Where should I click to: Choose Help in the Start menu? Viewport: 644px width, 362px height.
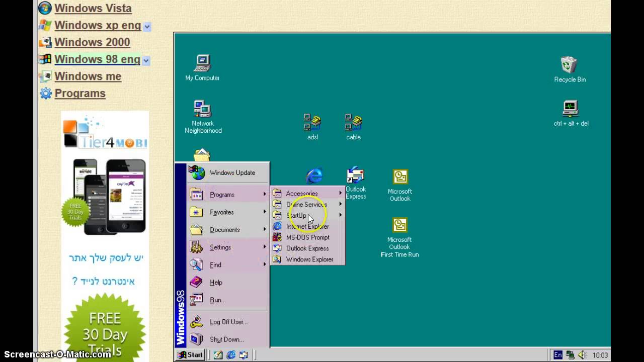[228, 283]
